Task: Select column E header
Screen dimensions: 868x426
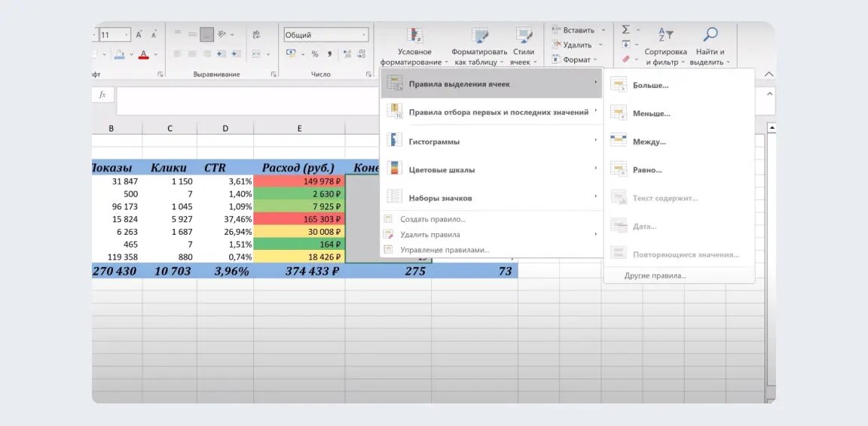Action: pyautogui.click(x=299, y=129)
